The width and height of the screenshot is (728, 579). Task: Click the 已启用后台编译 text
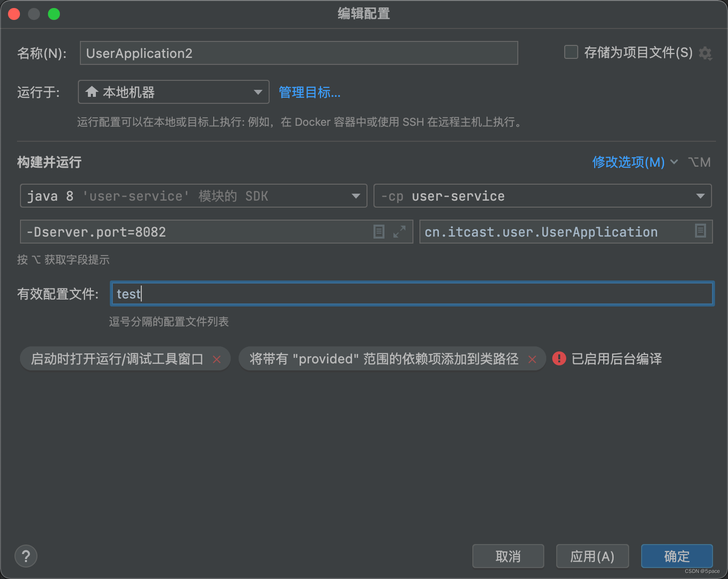click(617, 359)
